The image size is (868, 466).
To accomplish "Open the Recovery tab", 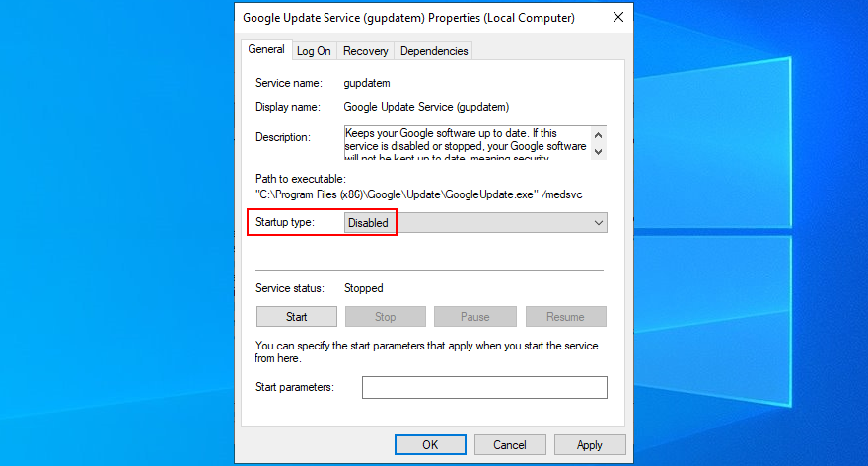I will pos(365,51).
